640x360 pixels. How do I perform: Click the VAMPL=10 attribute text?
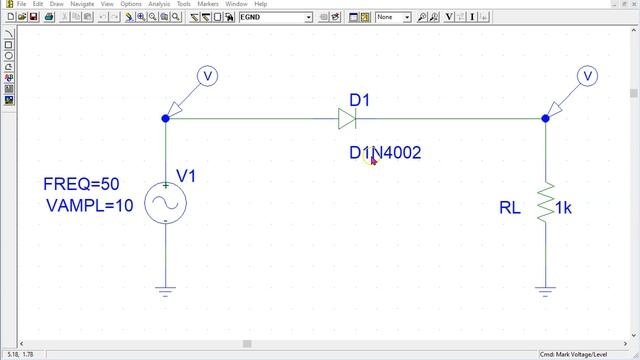[x=89, y=205]
